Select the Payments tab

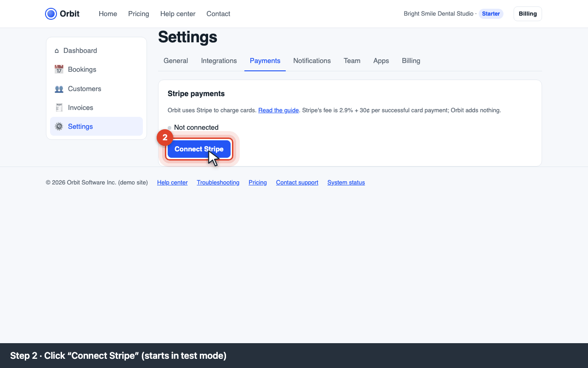click(265, 61)
